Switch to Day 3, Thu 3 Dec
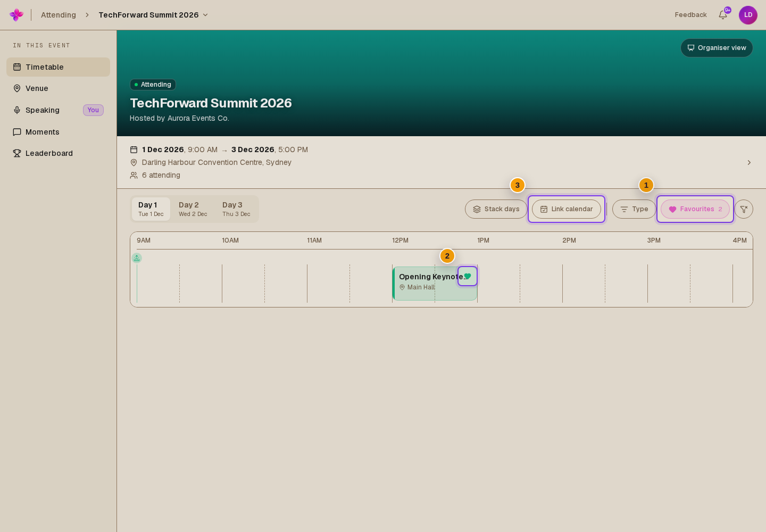 point(236,209)
